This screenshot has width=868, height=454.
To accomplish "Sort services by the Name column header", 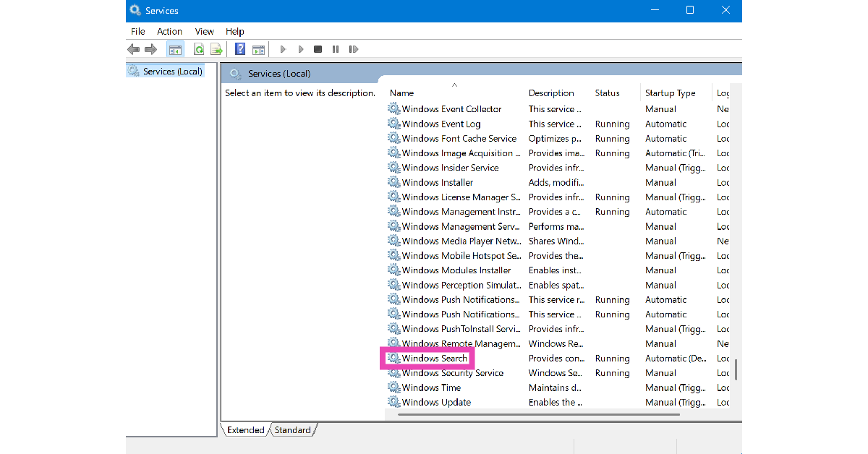I will 402,93.
